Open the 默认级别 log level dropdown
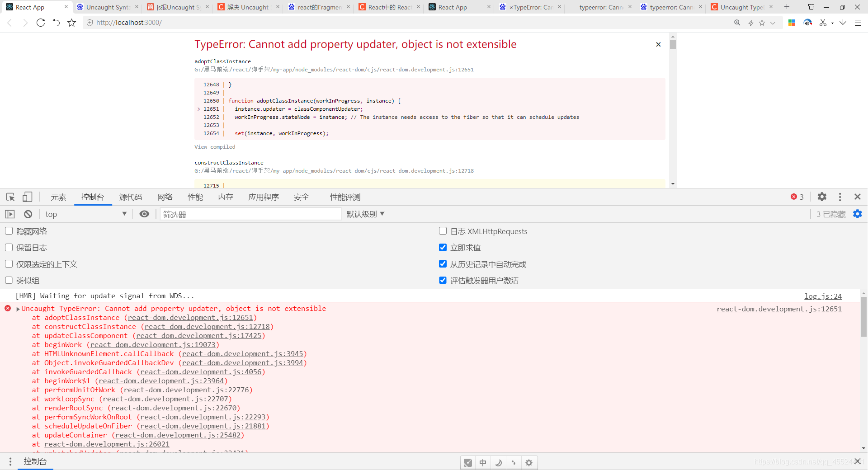This screenshot has height=470, width=868. click(x=366, y=214)
